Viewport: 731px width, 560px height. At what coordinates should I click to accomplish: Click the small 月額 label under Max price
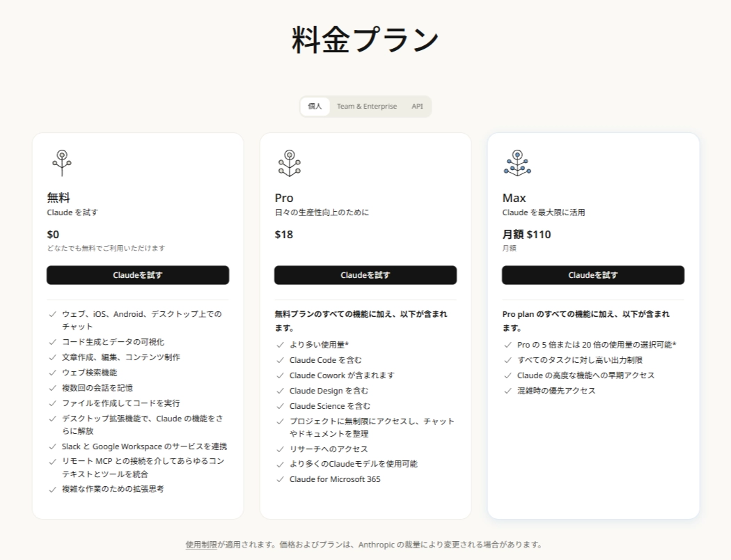[x=509, y=248]
